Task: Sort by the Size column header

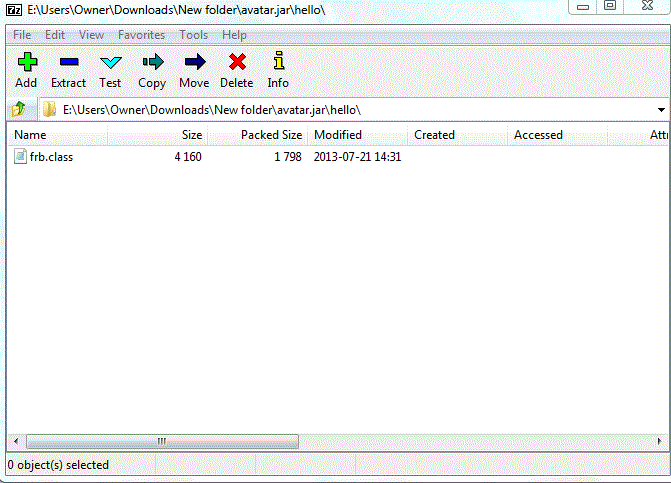Action: tap(157, 135)
